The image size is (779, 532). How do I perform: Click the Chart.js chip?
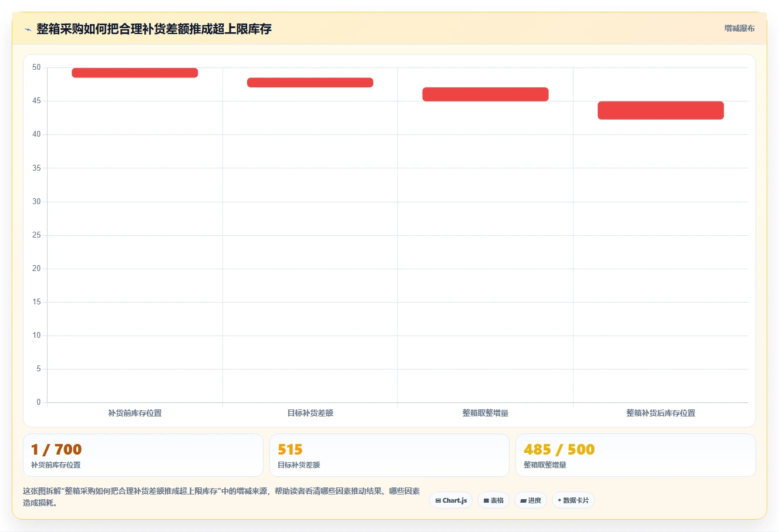(451, 500)
